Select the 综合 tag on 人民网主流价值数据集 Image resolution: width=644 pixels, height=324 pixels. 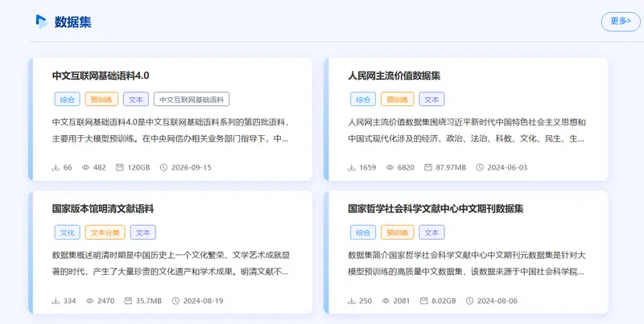(x=363, y=99)
